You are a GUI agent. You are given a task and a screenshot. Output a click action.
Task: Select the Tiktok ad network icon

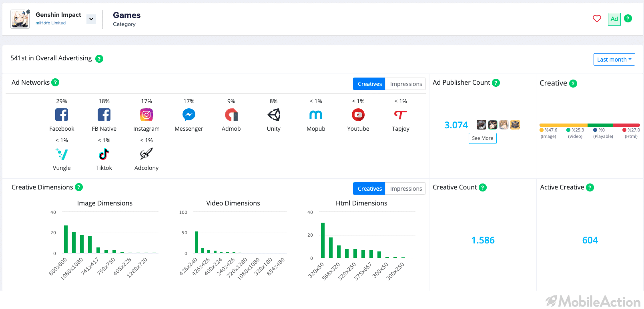(104, 154)
